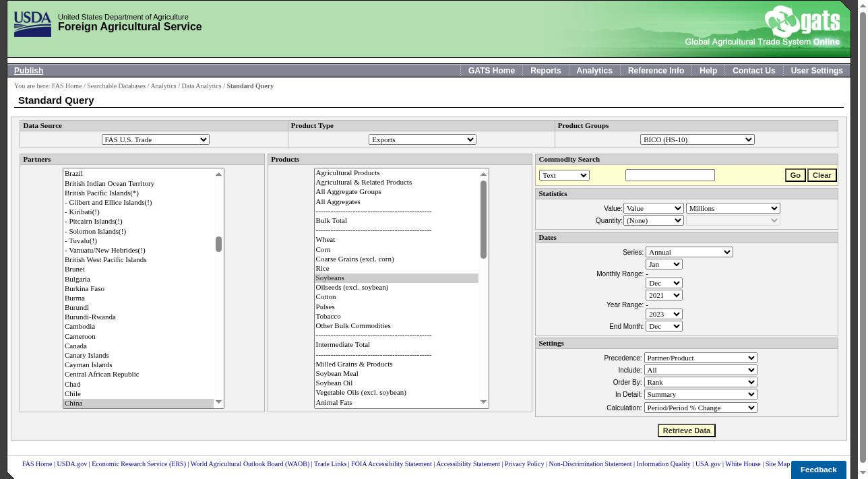Open the Help menu
The image size is (868, 479).
click(708, 71)
